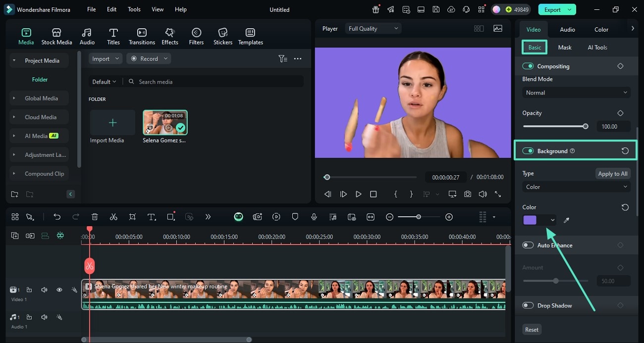Click the marker shield icon
644x343 pixels.
click(295, 217)
